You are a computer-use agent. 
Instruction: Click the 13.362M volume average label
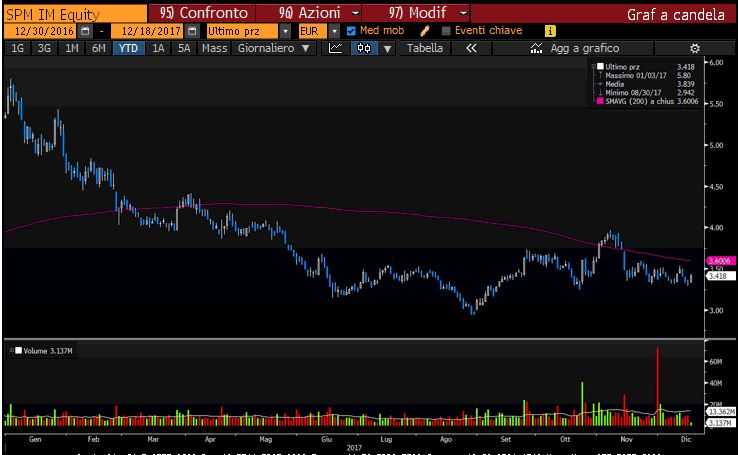(x=721, y=412)
